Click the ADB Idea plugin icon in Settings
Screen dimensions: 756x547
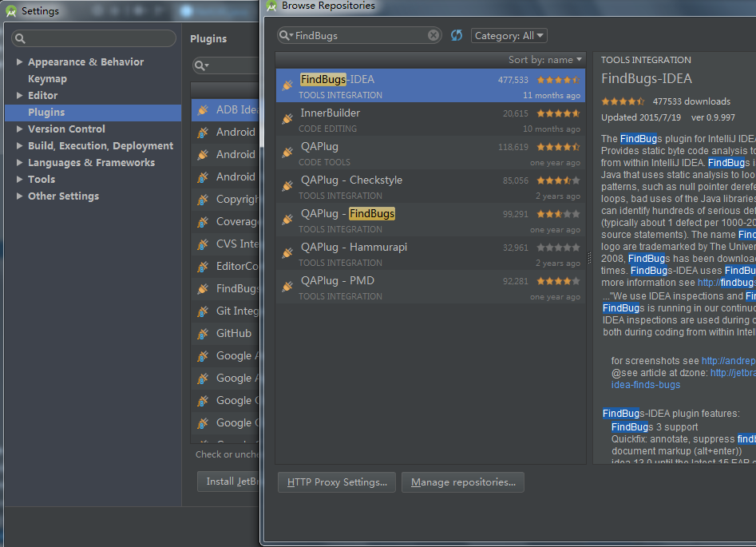pyautogui.click(x=203, y=110)
